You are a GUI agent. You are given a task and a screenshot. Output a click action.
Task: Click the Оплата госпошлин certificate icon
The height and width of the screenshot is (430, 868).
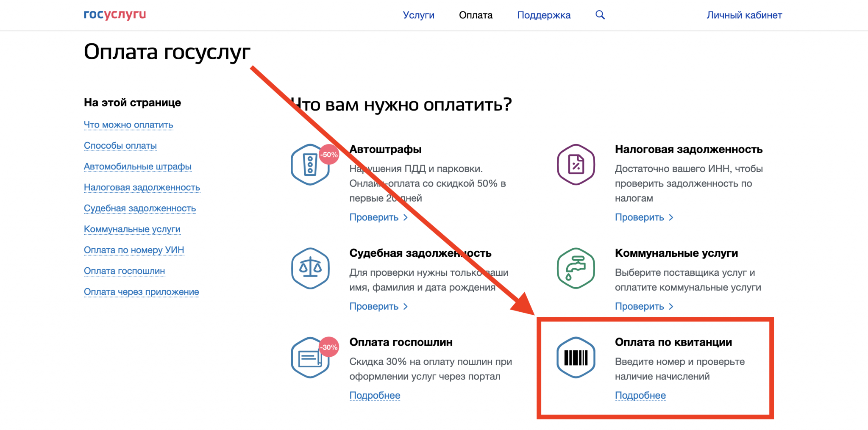(310, 358)
